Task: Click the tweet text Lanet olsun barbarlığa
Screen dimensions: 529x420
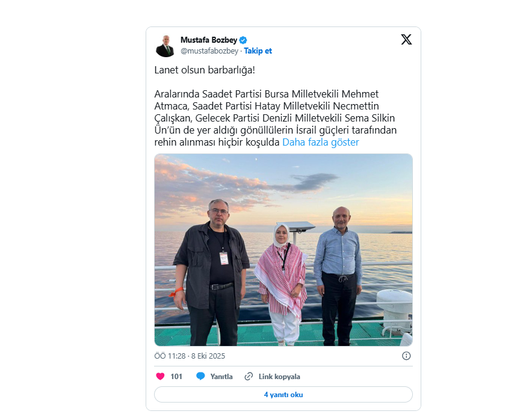Action: point(205,70)
